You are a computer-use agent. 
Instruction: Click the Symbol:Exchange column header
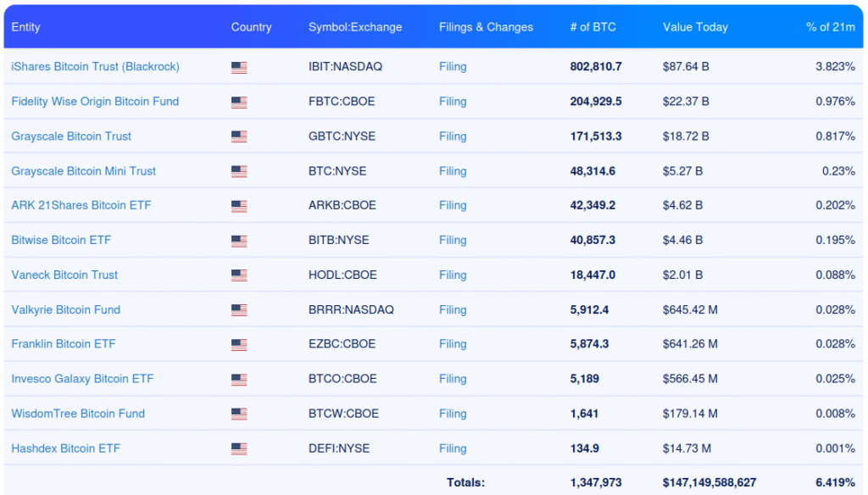(x=355, y=27)
